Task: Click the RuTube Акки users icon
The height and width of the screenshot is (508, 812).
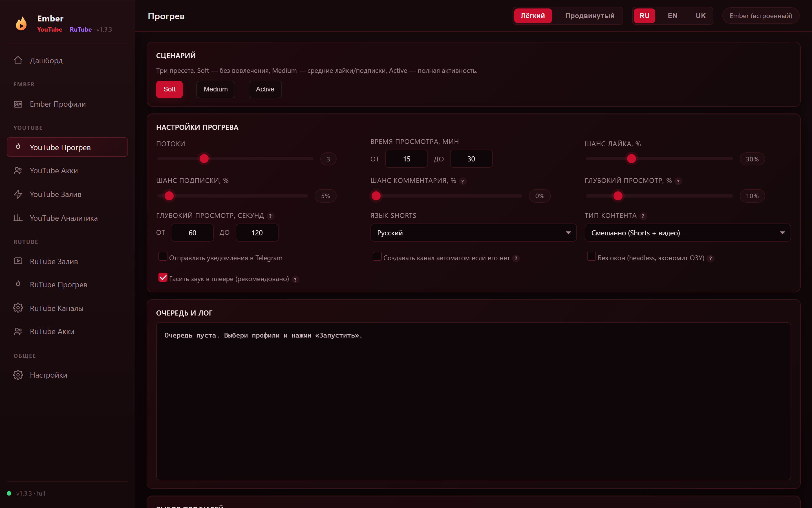Action: pyautogui.click(x=18, y=331)
